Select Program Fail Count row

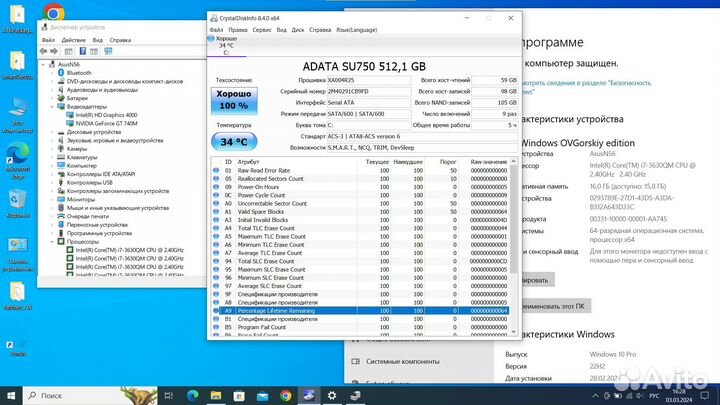(x=360, y=327)
